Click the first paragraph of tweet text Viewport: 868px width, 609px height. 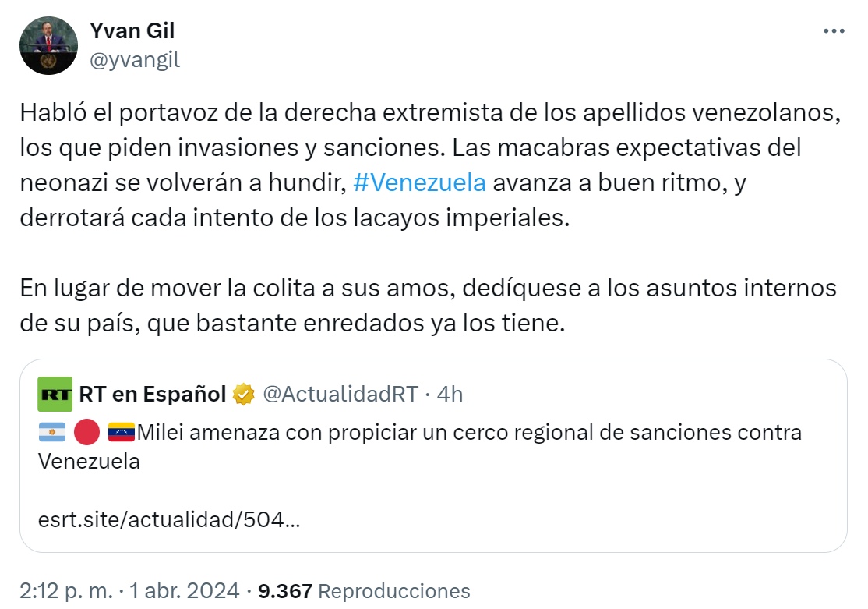[x=431, y=165]
